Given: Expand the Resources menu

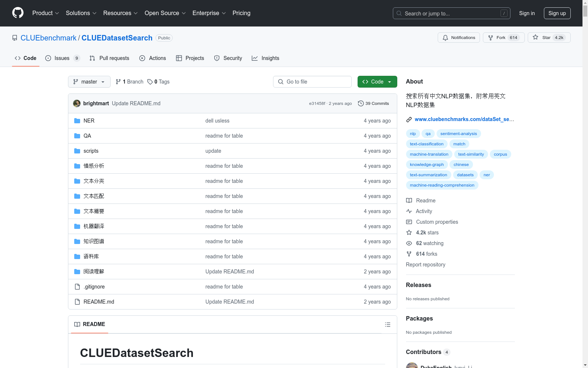Looking at the screenshot, I should point(120,13).
